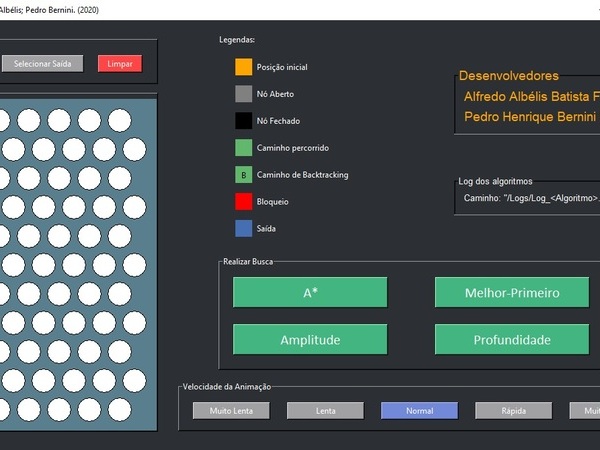Click the gray Nó Aberto swatch
The image size is (600, 450).
click(243, 95)
